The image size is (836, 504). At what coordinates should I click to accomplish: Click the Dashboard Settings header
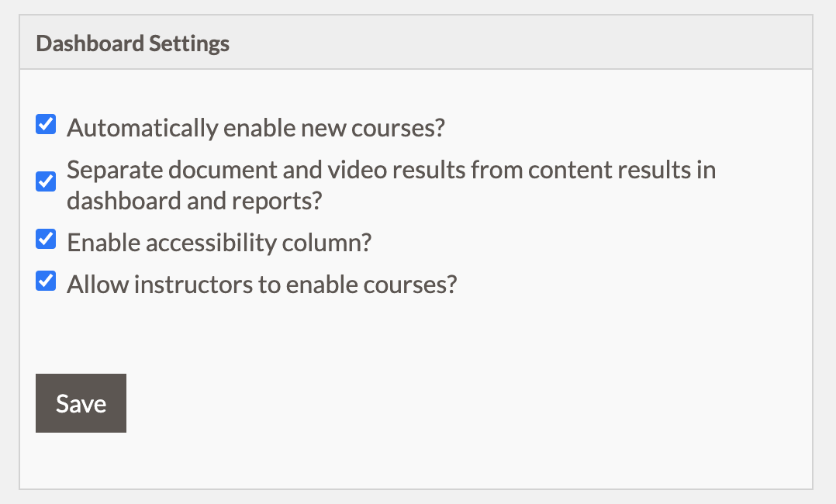click(132, 43)
